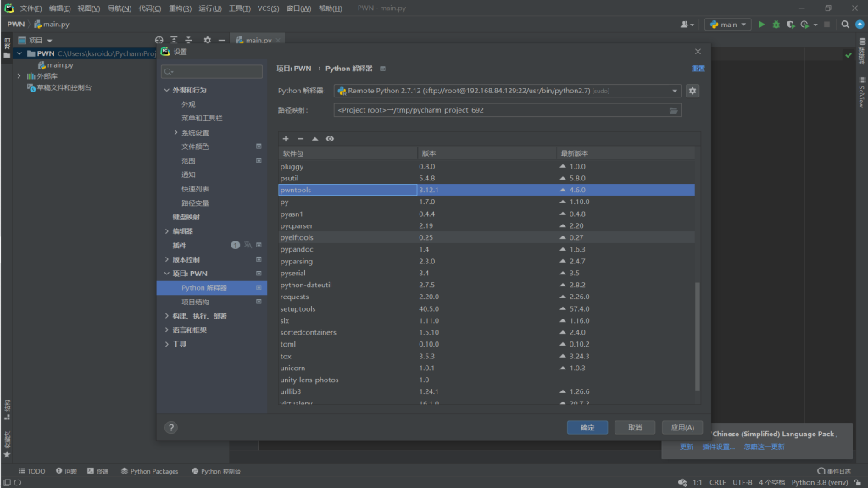Open the TODO tool window
The image size is (868, 488).
pyautogui.click(x=31, y=471)
